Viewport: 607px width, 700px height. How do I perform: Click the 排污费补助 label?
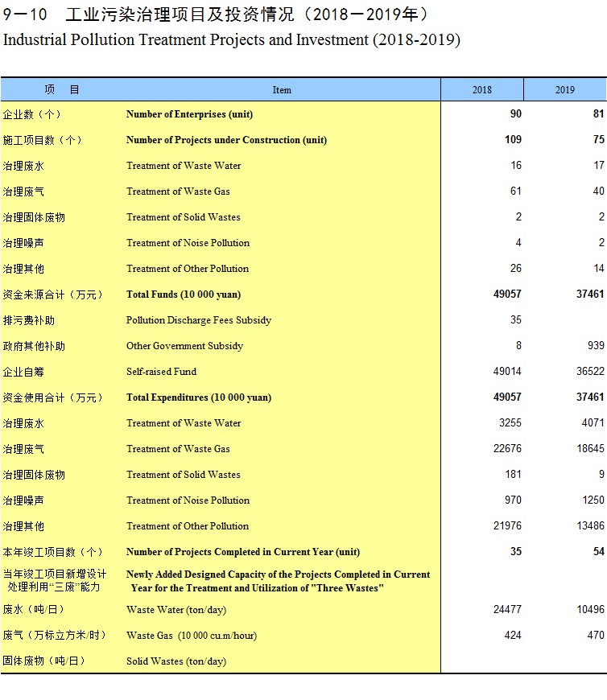29,320
